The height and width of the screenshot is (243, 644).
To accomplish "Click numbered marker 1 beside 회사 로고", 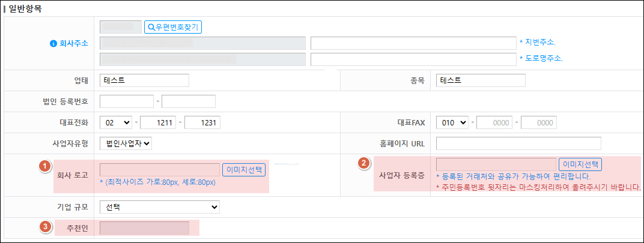I will [x=44, y=166].
